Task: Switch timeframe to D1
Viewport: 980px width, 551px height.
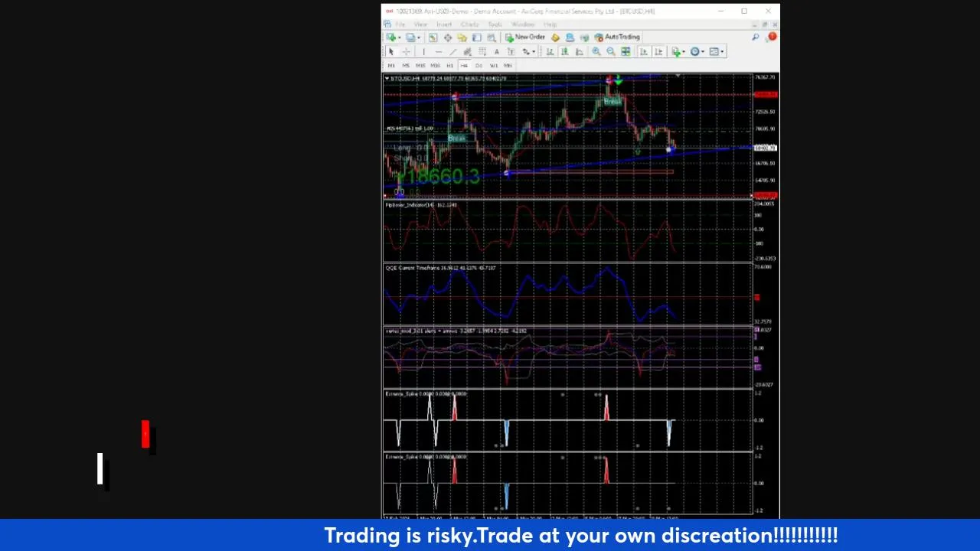Action: pos(479,66)
